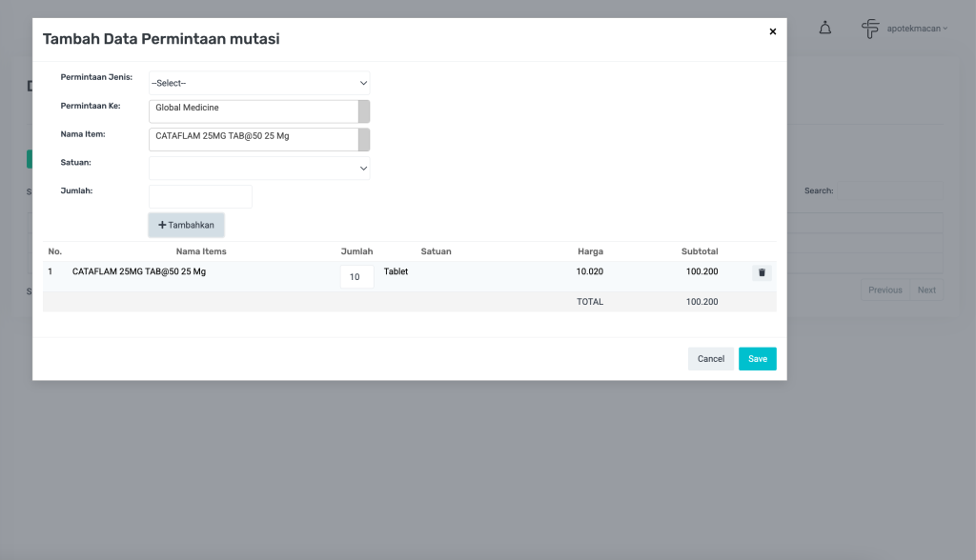Click the pharmacy logo beside apotekmacan
Screen dimensions: 976x560
[870, 29]
